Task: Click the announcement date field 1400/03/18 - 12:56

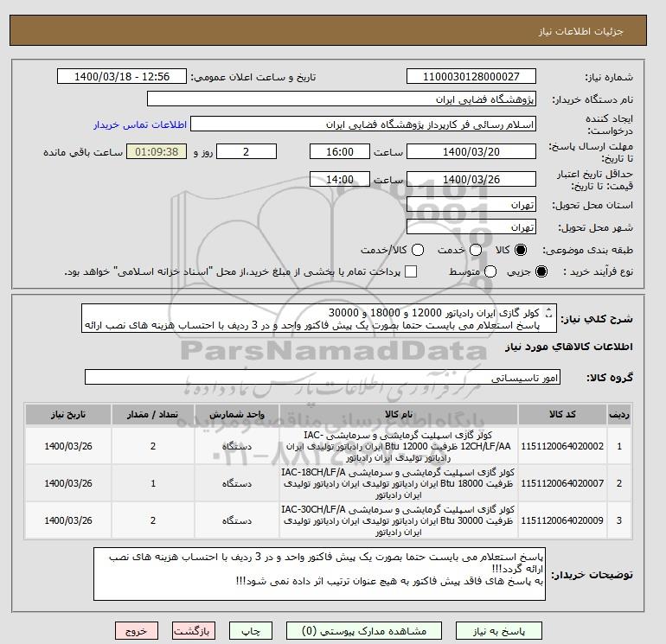Action: (122, 76)
